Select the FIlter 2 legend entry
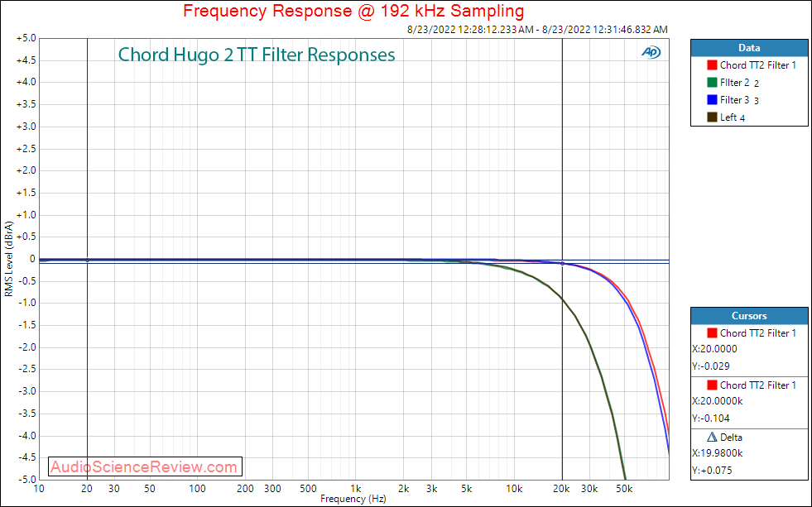812x507 pixels. tap(733, 83)
